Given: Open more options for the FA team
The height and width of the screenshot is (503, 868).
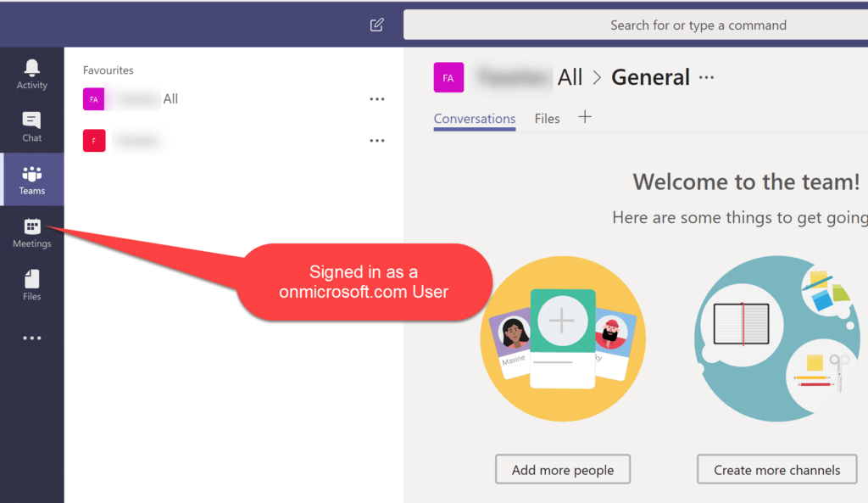Looking at the screenshot, I should (x=377, y=99).
